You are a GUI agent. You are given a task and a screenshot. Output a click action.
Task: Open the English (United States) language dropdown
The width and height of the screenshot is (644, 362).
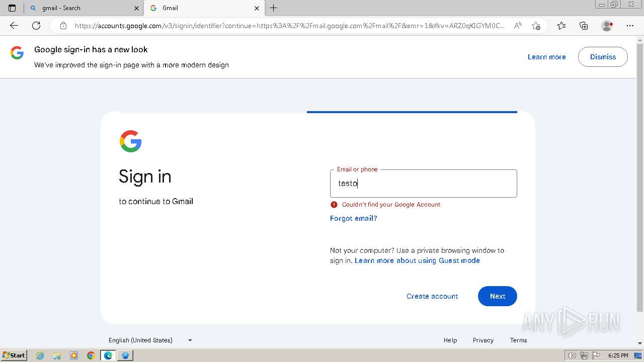pos(150,340)
